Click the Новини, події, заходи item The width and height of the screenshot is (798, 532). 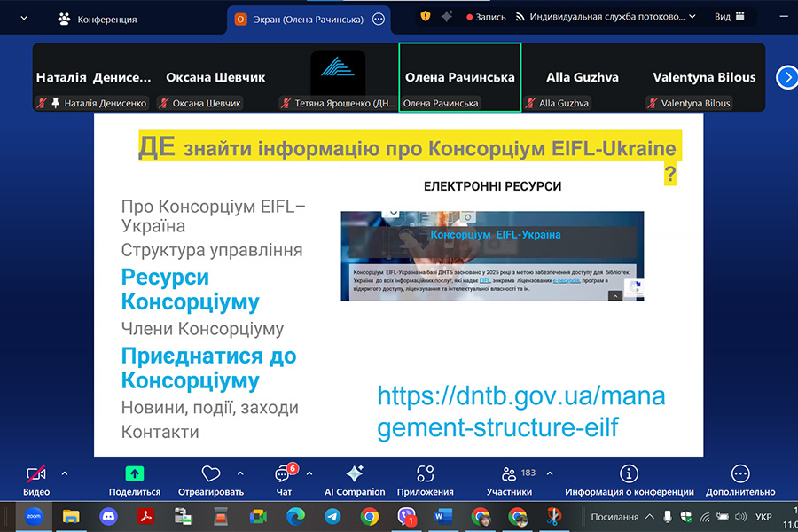pos(209,407)
